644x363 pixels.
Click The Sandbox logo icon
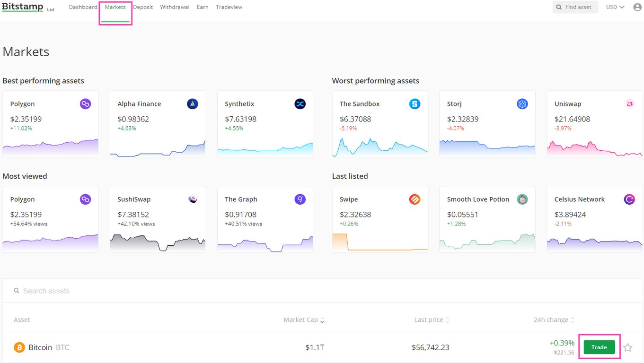coord(415,104)
